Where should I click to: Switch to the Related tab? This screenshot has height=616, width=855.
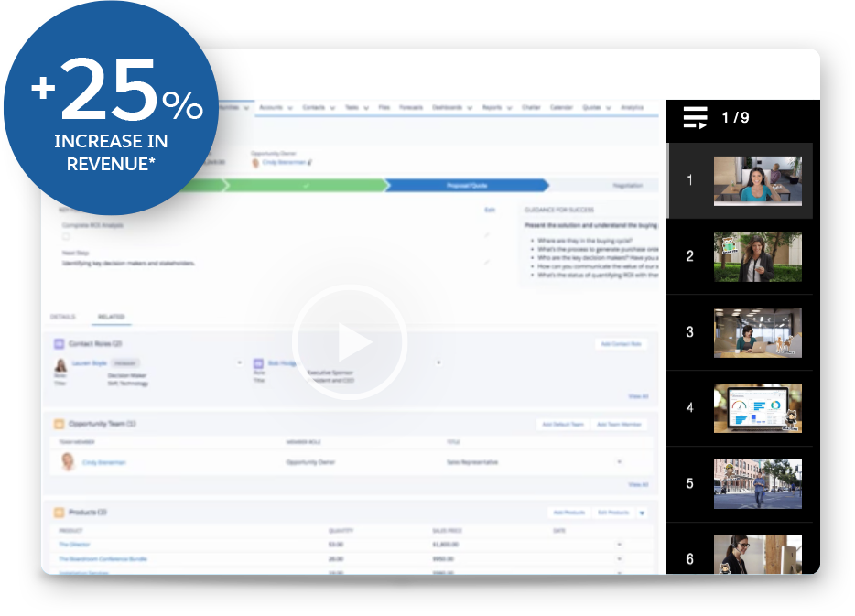112,317
